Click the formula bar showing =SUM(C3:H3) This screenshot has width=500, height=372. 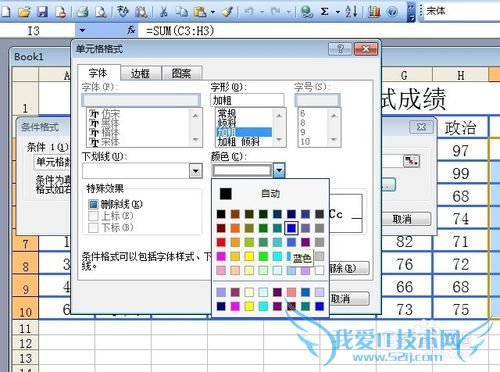coord(320,31)
